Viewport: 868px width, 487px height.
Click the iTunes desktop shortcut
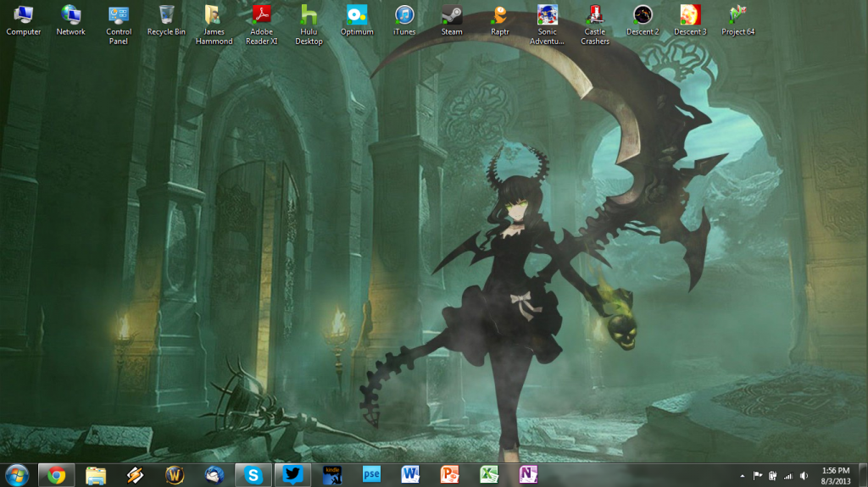pos(404,20)
